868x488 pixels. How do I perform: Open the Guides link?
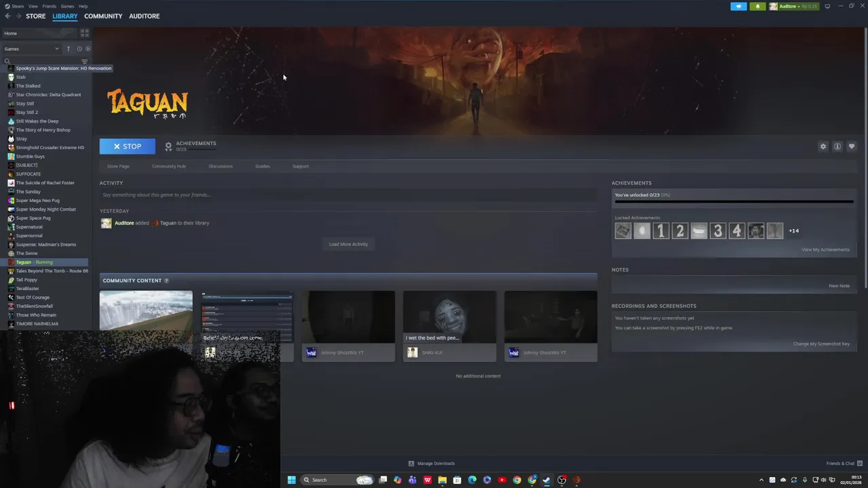[x=262, y=166]
